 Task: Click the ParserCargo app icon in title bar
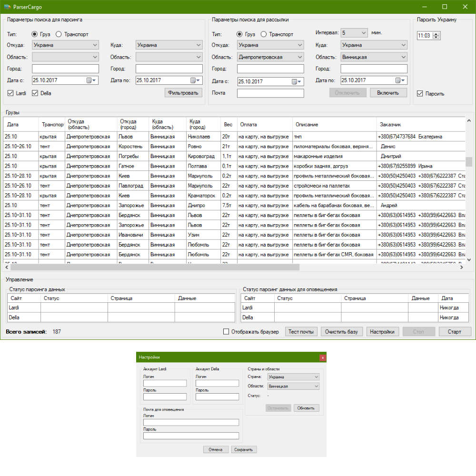tap(7, 7)
